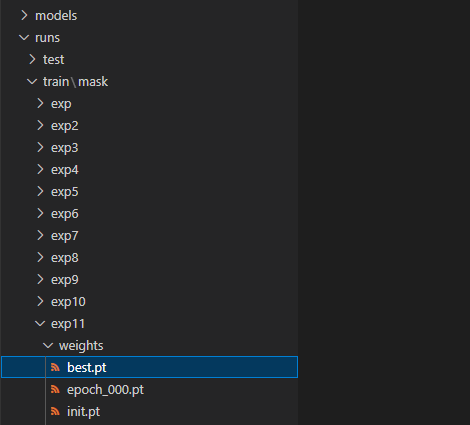Expand the chevron beside exp
This screenshot has height=425, width=470.
40,103
